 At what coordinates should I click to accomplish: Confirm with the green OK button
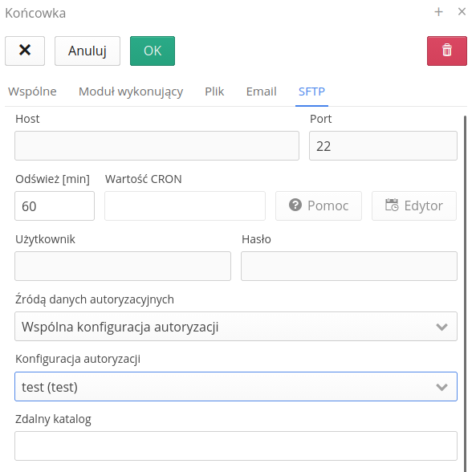(x=153, y=51)
